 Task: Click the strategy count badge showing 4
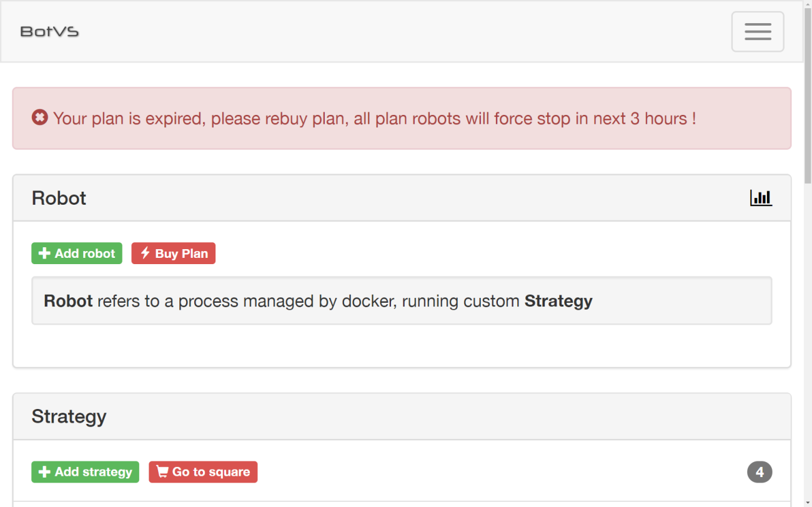tap(760, 472)
